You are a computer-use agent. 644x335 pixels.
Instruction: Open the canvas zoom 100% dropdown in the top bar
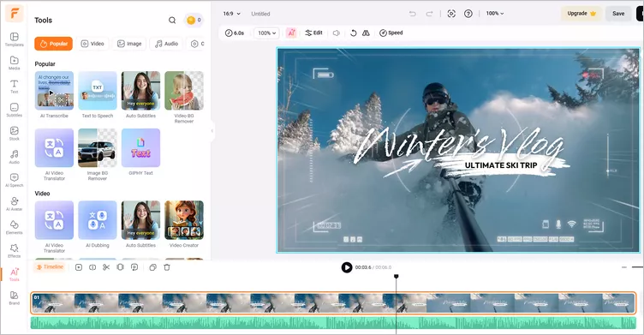495,14
